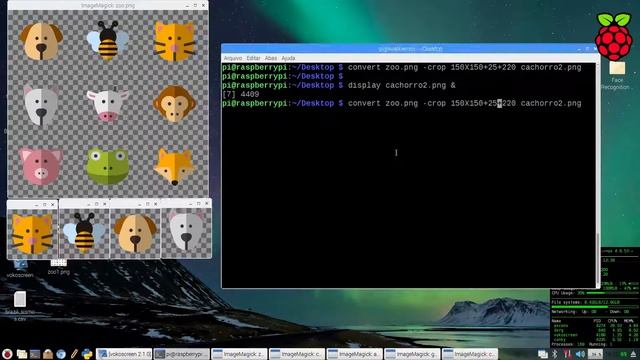Viewport: 640px width, 360px height.
Task: Click the eject icon in the system tray
Action: pos(633,354)
